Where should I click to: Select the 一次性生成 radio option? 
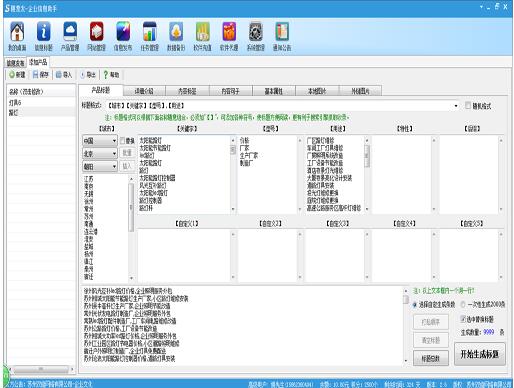[463, 304]
